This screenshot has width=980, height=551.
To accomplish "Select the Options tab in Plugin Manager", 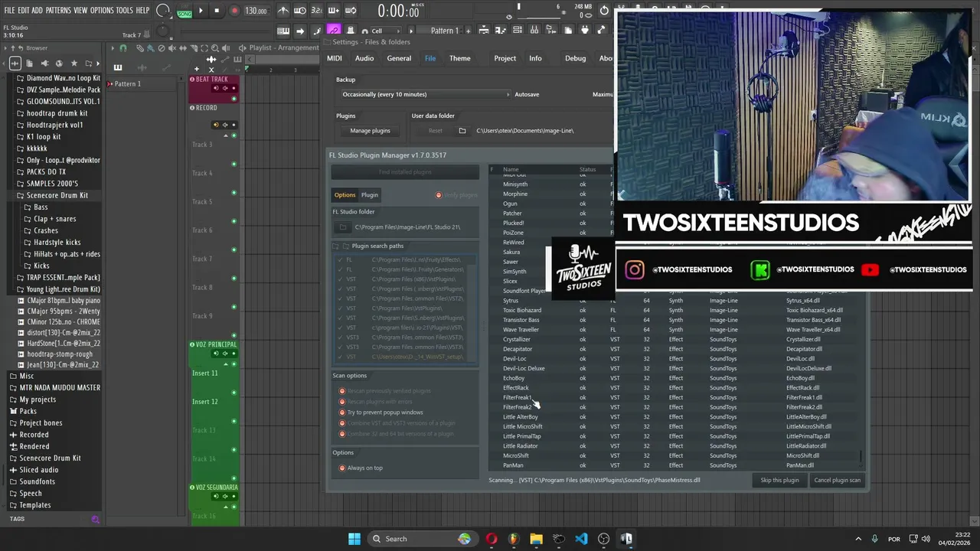I will 345,194.
